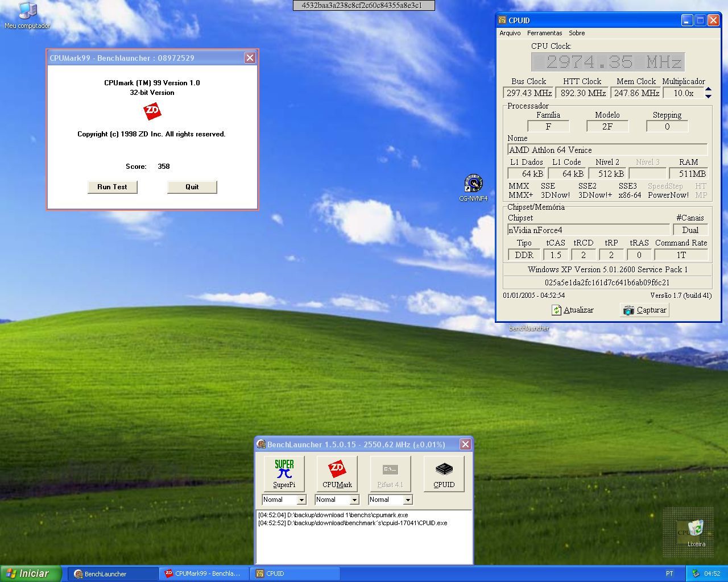Minimize the CPUID window

point(687,20)
